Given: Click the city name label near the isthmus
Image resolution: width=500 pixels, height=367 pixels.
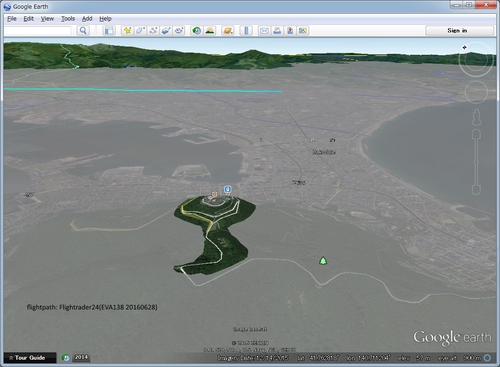Looking at the screenshot, I should click(x=324, y=152).
